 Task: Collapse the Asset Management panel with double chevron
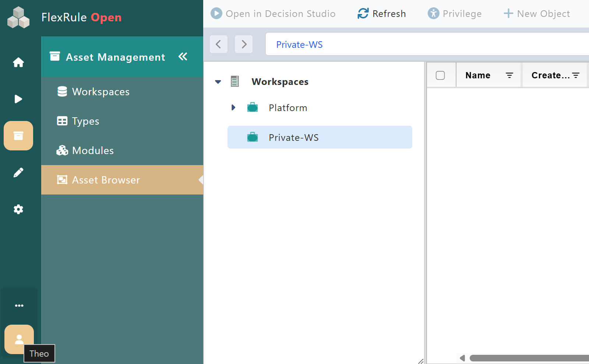click(x=183, y=57)
